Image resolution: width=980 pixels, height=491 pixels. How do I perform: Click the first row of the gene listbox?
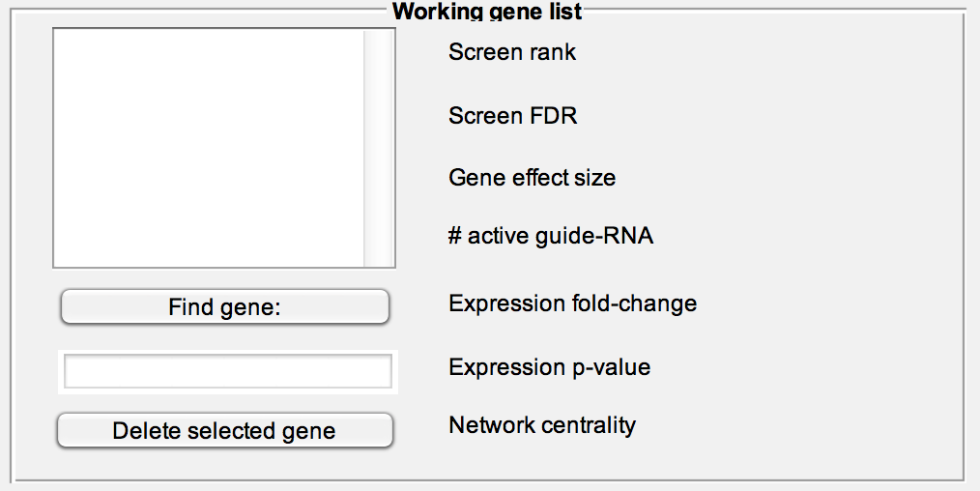(x=209, y=41)
